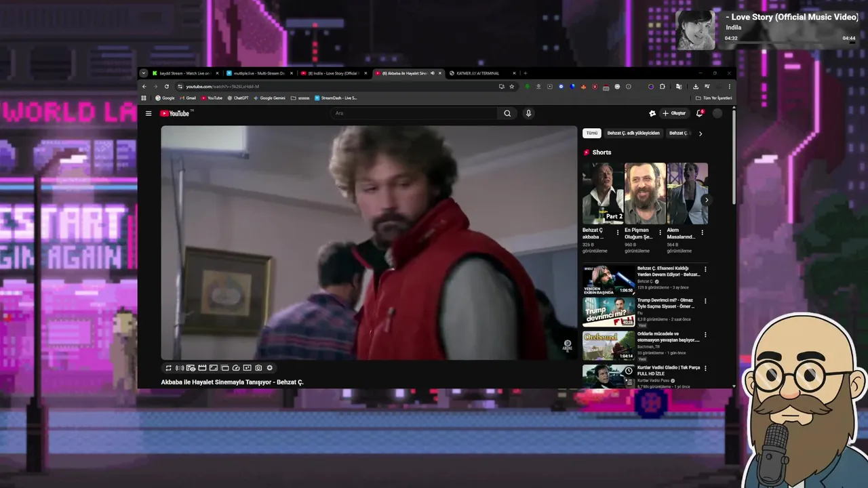This screenshot has height=488, width=868.
Task: Take a video screenshot with camera icon
Action: [258, 368]
